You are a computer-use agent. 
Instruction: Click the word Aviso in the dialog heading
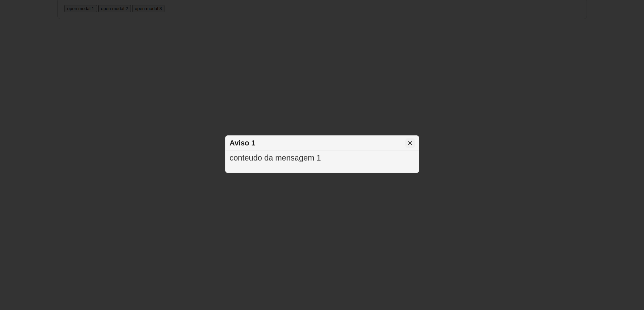tap(239, 143)
